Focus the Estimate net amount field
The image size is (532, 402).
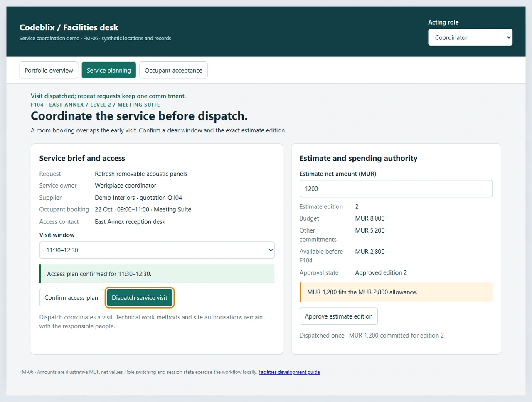pyautogui.click(x=396, y=189)
